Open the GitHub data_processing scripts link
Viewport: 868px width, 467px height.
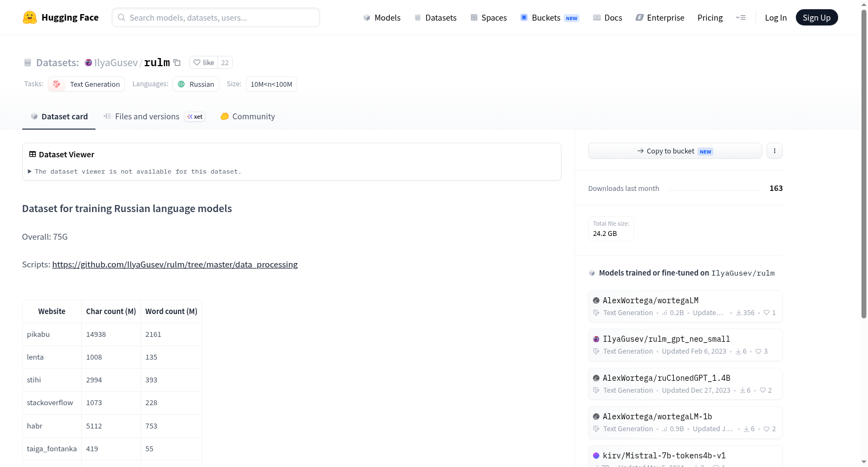click(x=175, y=264)
